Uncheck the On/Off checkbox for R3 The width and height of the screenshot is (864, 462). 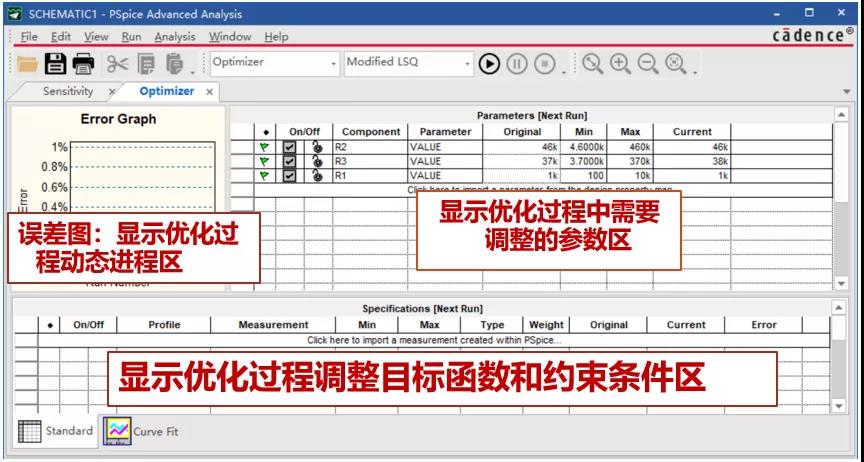[289, 162]
